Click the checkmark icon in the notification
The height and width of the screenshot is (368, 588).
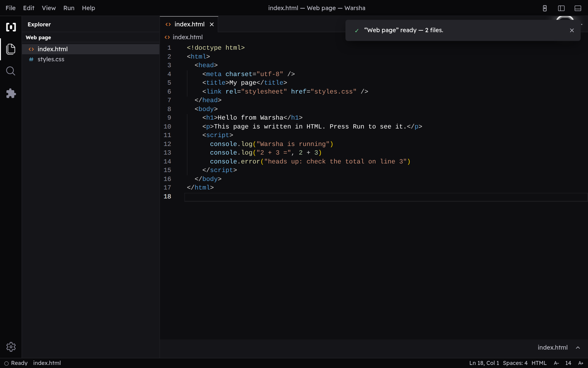point(357,30)
